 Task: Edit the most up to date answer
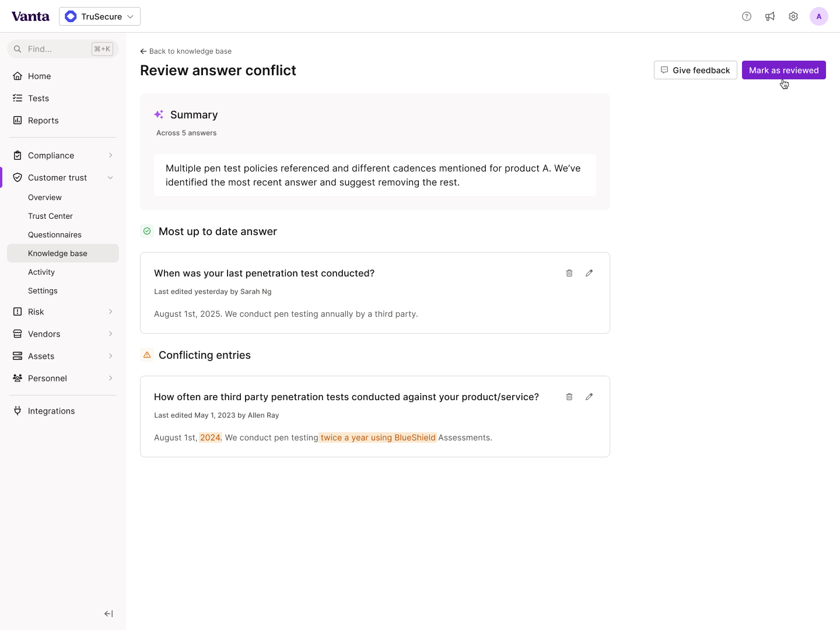pyautogui.click(x=589, y=273)
